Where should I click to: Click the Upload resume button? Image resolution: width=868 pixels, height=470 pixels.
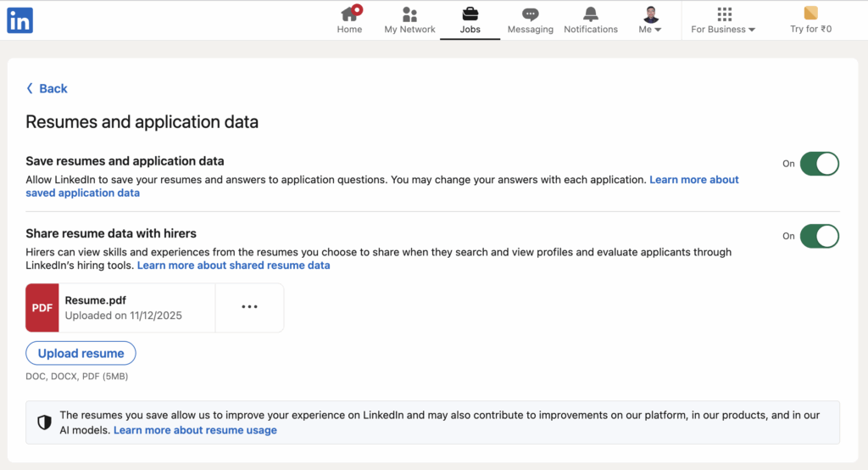coord(81,353)
